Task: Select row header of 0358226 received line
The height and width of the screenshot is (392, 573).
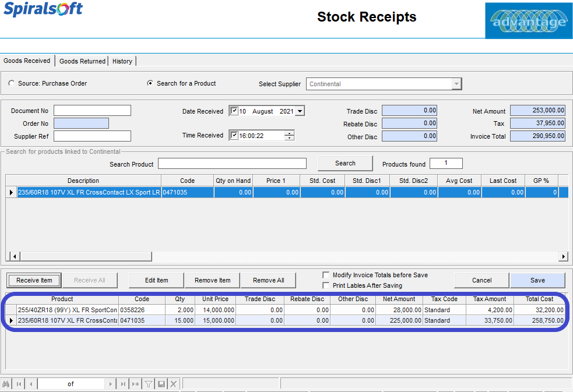Action: tap(11, 310)
